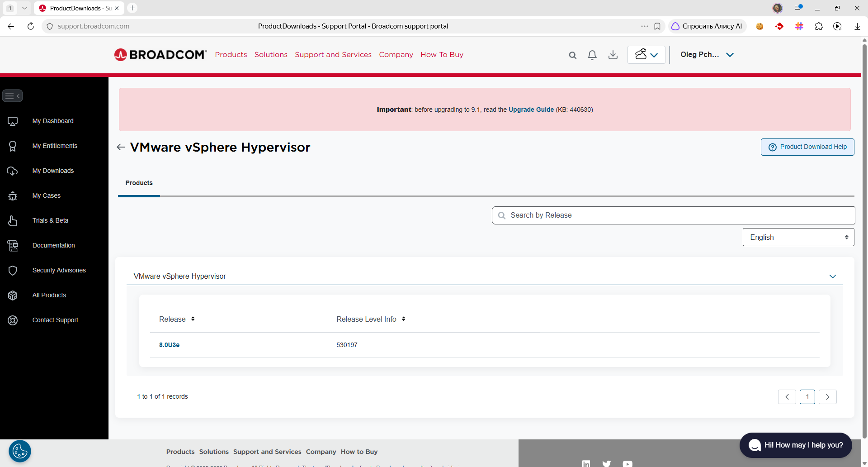Viewport: 868px width, 467px height.
Task: Open the Hi! How may I help you? chat
Action: [x=796, y=445]
